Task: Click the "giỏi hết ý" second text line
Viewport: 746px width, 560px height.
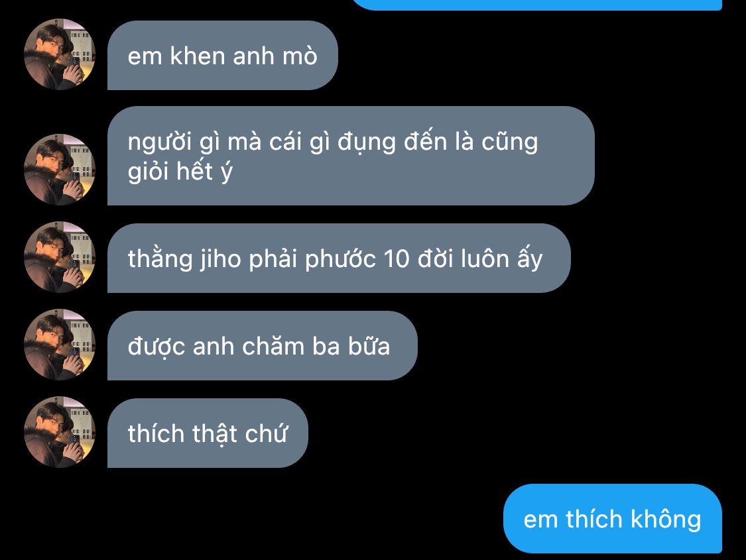Action: (x=180, y=171)
